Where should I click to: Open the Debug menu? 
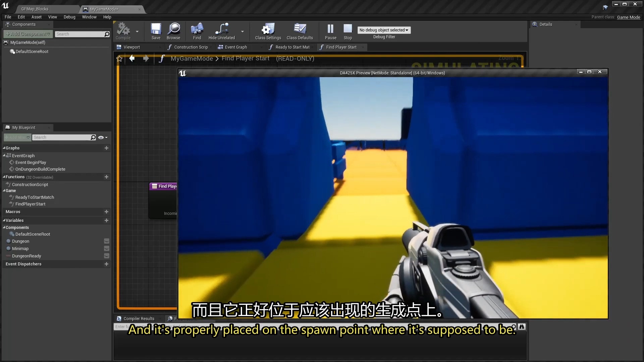[x=69, y=17]
